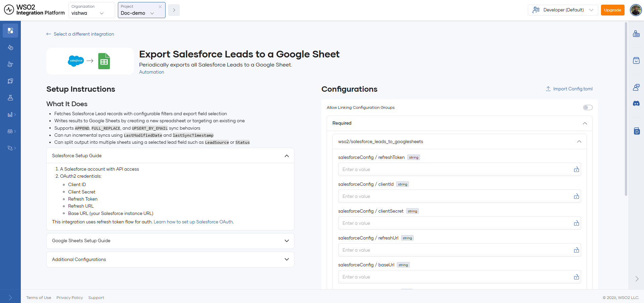Click the 'Client Secret' list item
The height and width of the screenshot is (303, 644).
[82, 192]
